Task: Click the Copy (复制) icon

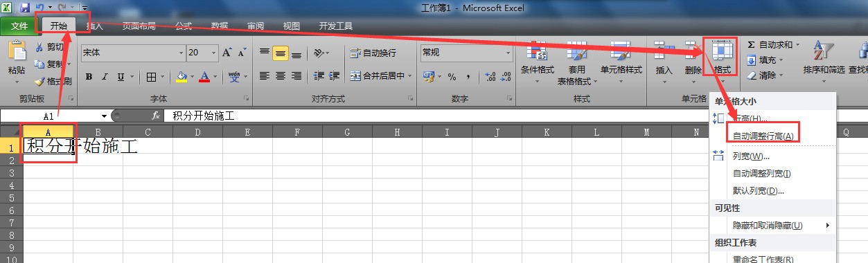Action: [x=39, y=64]
